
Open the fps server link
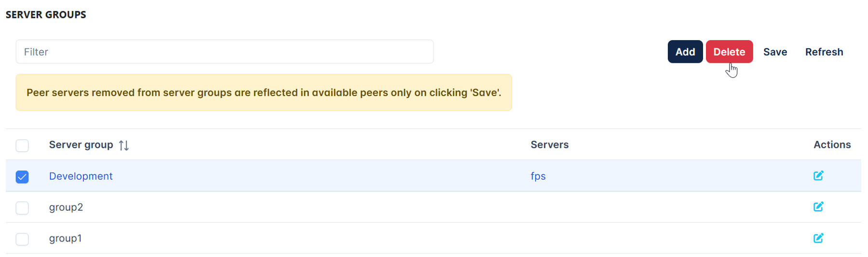pos(538,176)
